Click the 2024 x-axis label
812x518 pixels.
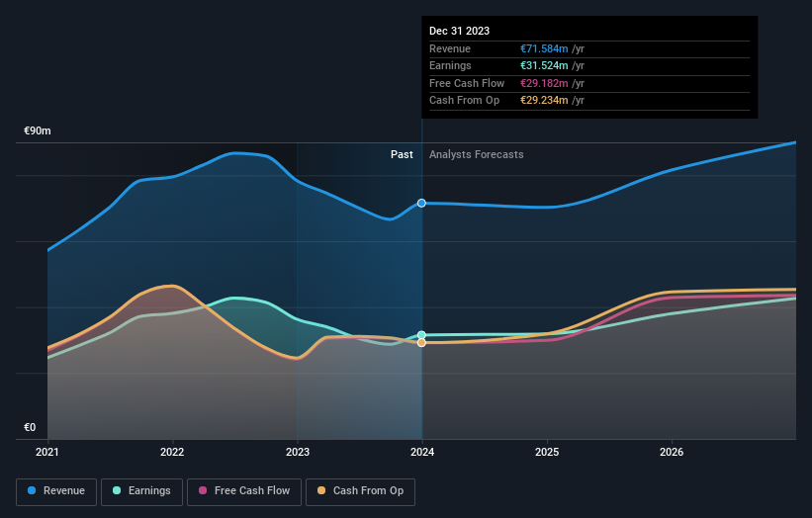(422, 453)
